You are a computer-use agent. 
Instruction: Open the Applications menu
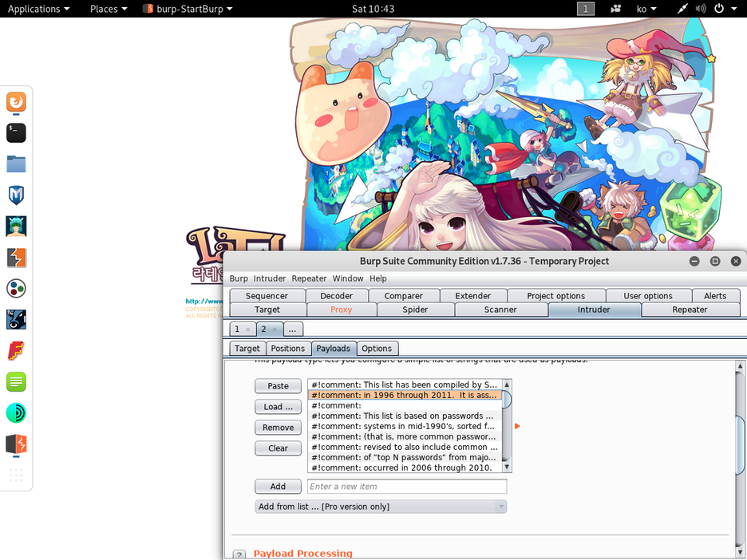click(x=38, y=9)
